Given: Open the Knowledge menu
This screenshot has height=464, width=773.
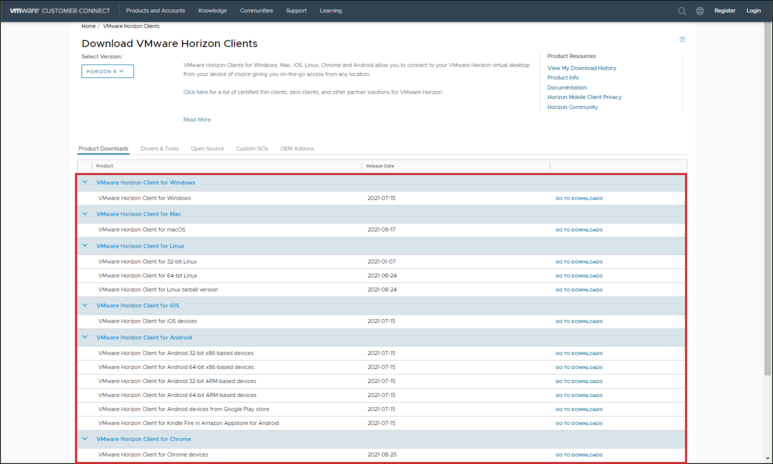Looking at the screenshot, I should tap(212, 10).
